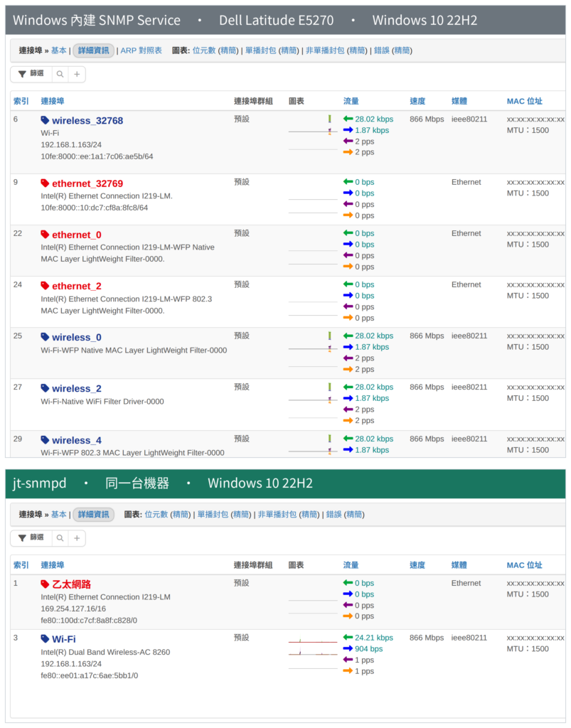The height and width of the screenshot is (728, 571).
Task: Open the 乙太網路 port
Action: (x=72, y=584)
